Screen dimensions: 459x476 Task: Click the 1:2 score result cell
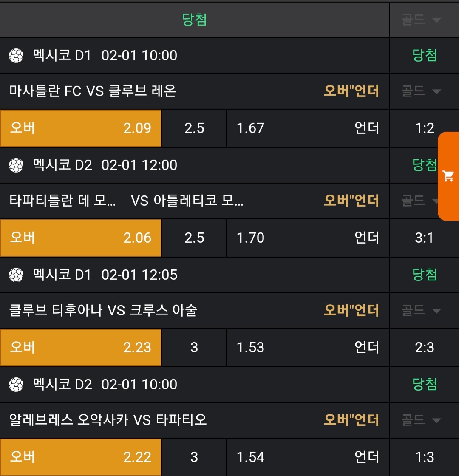pyautogui.click(x=424, y=128)
